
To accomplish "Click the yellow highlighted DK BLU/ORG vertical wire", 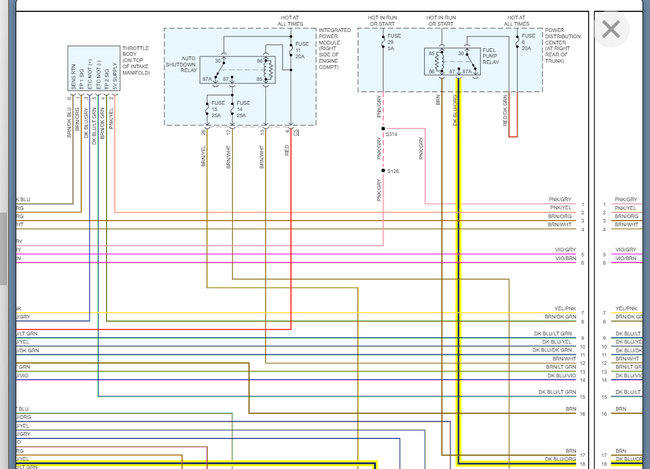I will 458,270.
